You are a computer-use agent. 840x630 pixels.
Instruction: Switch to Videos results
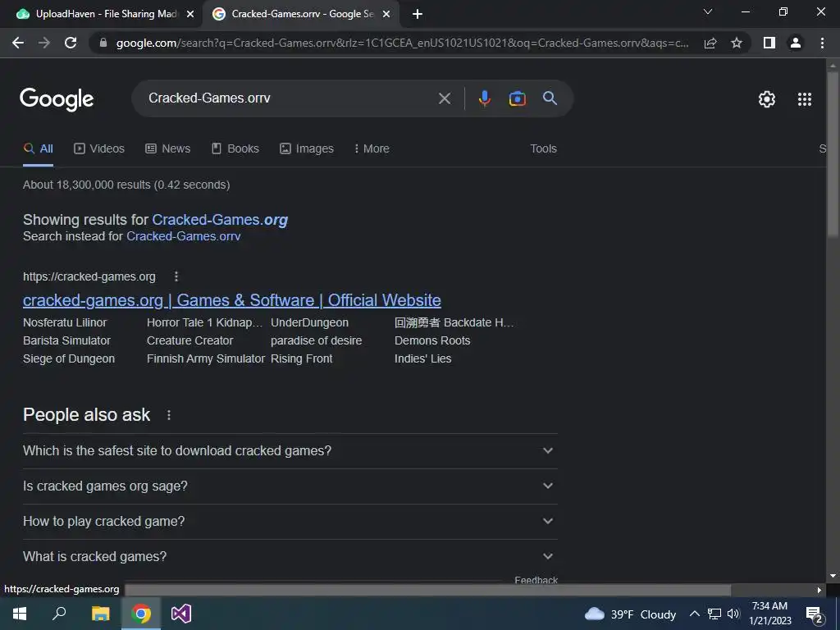tap(99, 149)
